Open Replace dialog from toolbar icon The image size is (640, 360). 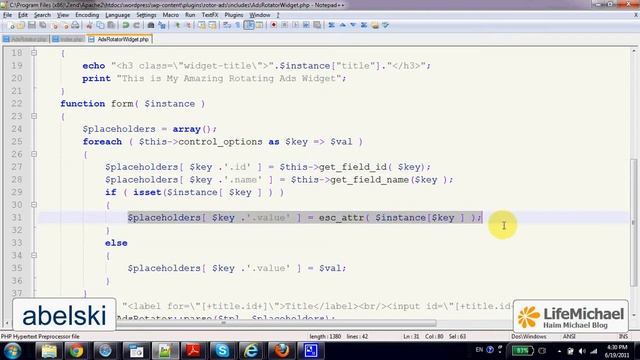click(x=161, y=25)
